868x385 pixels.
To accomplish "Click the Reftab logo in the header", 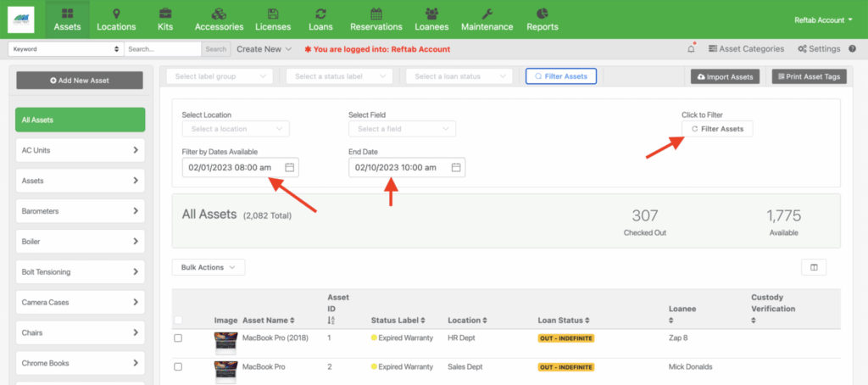I will coord(21,20).
